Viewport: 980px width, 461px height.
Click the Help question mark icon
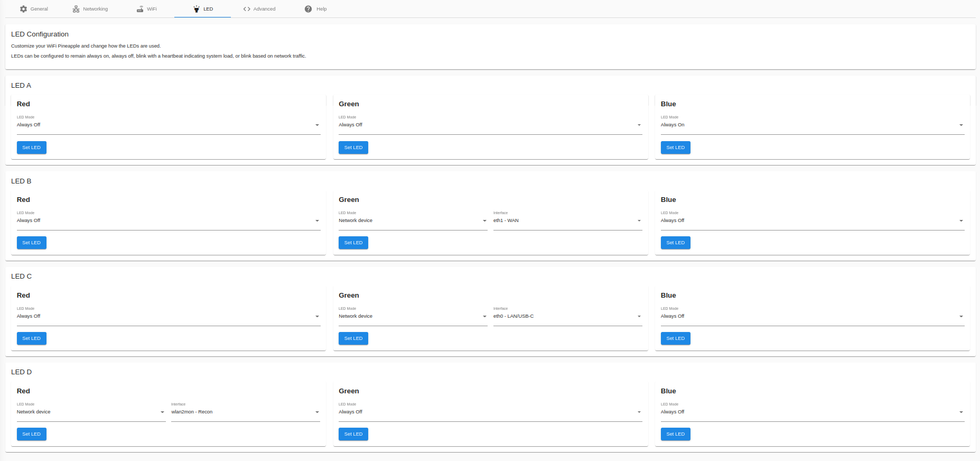[309, 9]
